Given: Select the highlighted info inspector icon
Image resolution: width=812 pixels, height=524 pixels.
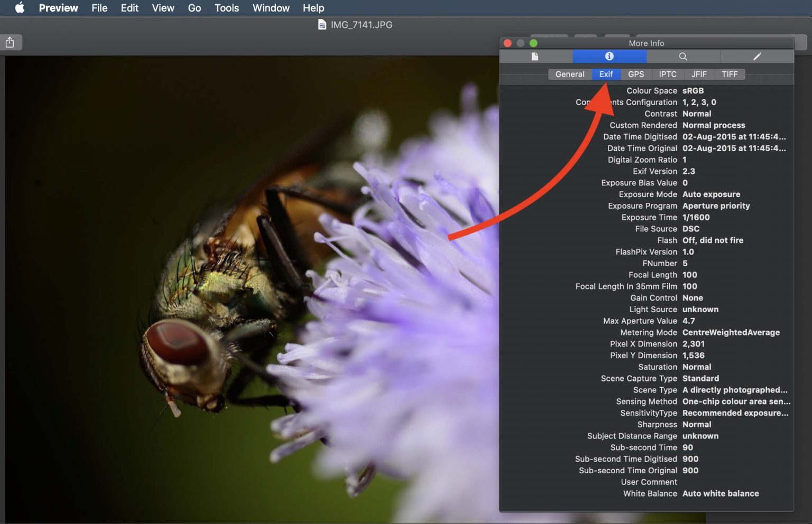Looking at the screenshot, I should (x=608, y=57).
